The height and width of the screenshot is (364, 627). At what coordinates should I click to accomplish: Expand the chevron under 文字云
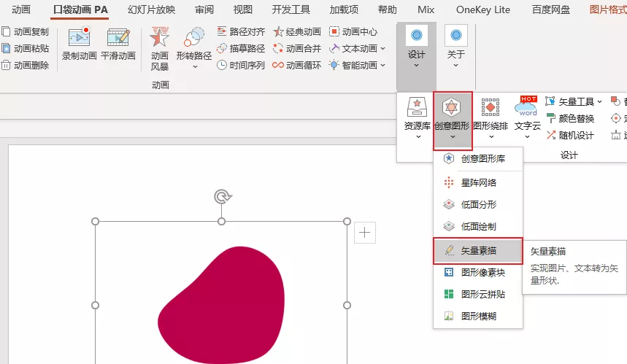click(527, 136)
